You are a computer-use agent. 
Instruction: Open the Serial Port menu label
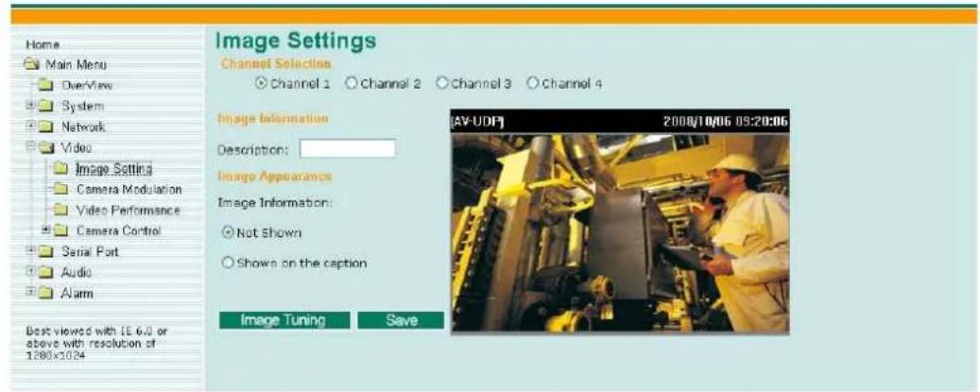90,252
